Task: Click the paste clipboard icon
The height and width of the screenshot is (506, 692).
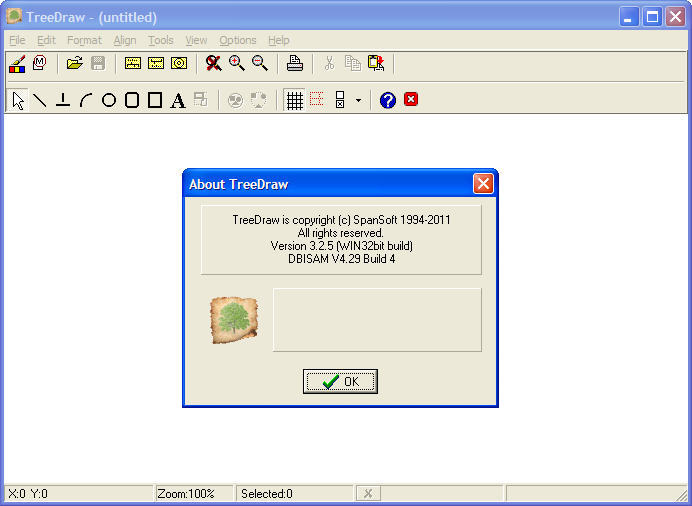Action: tap(376, 63)
